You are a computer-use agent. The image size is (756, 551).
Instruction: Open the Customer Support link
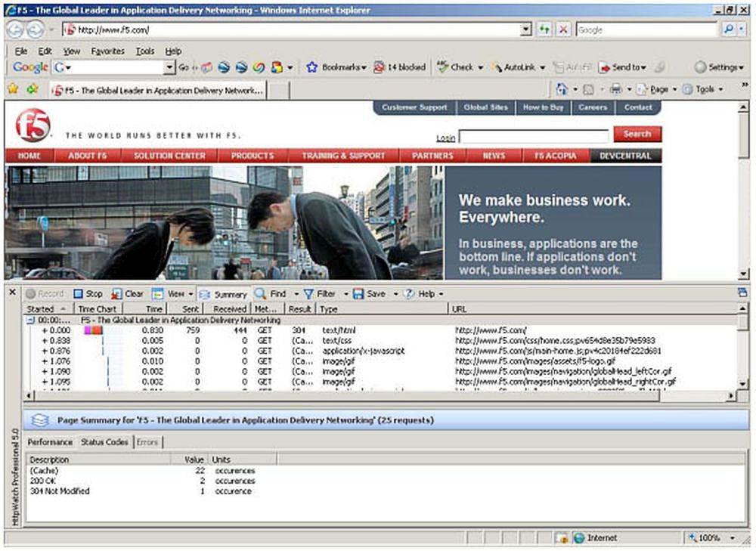pyautogui.click(x=414, y=107)
